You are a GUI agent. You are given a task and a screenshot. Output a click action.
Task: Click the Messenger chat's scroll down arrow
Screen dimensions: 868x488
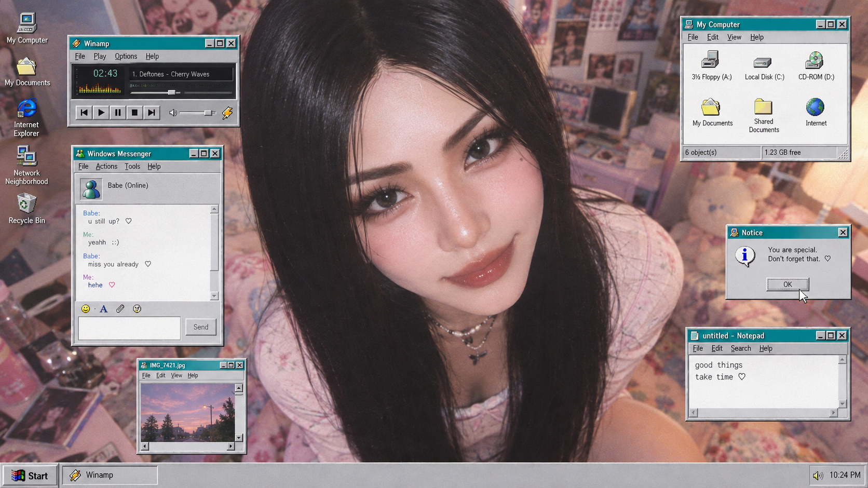click(x=214, y=296)
